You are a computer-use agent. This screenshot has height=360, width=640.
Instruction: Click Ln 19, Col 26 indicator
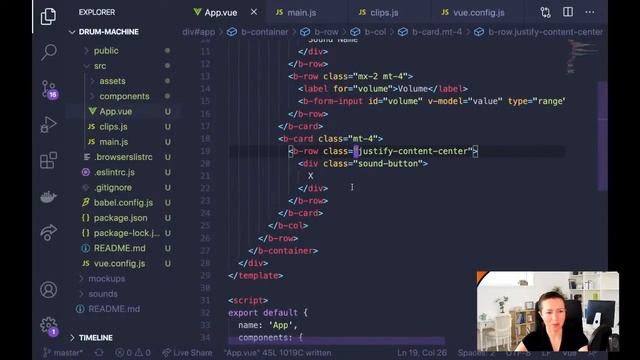pyautogui.click(x=422, y=353)
